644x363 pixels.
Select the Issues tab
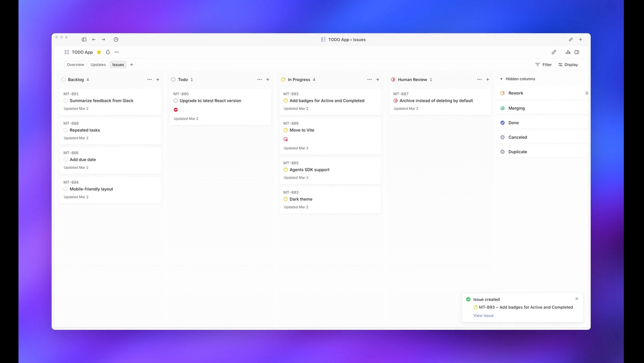pos(118,64)
